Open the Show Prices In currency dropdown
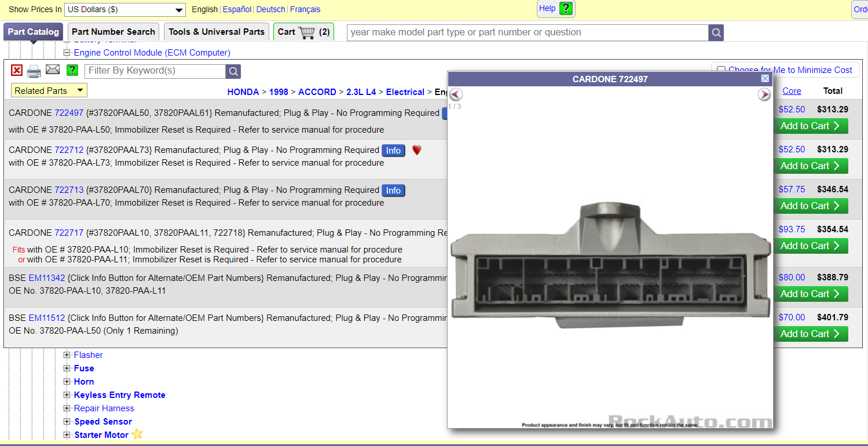This screenshot has width=868, height=446. point(125,9)
